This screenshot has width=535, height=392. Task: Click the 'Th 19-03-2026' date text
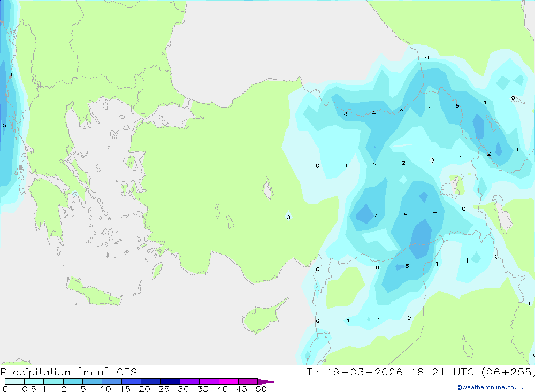point(355,372)
